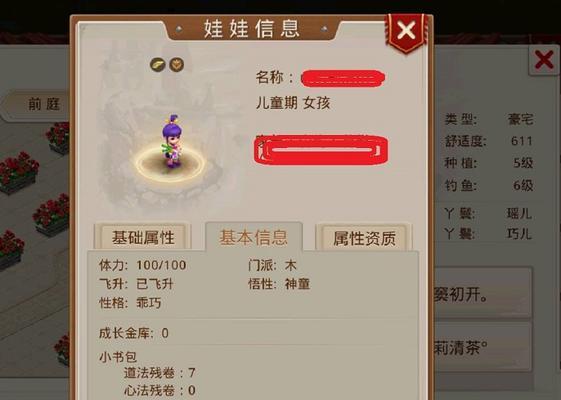Click the 舒适度 611 row
The image size is (561, 400).
pyautogui.click(x=488, y=141)
